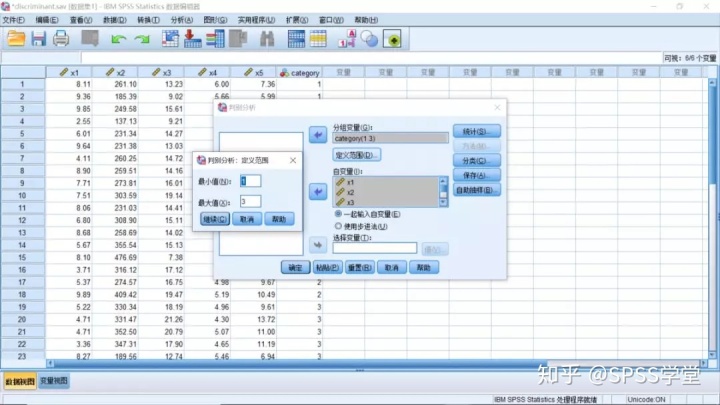Click 继续(C) in define range dialog
The width and height of the screenshot is (720, 405).
(x=215, y=219)
